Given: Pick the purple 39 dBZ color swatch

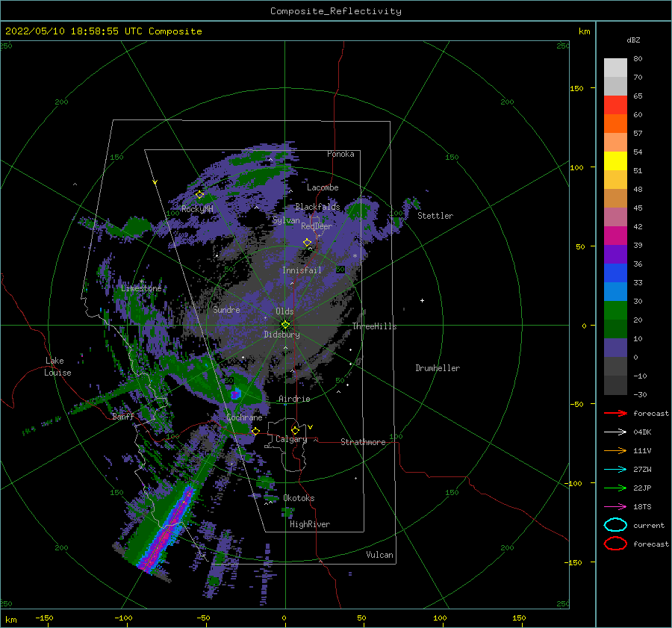Looking at the screenshot, I should click(x=615, y=254).
